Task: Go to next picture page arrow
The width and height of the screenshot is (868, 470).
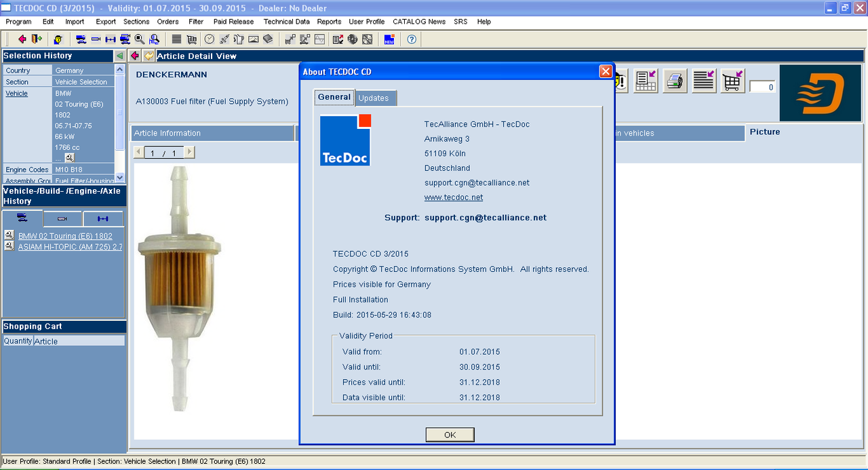Action: pos(189,153)
